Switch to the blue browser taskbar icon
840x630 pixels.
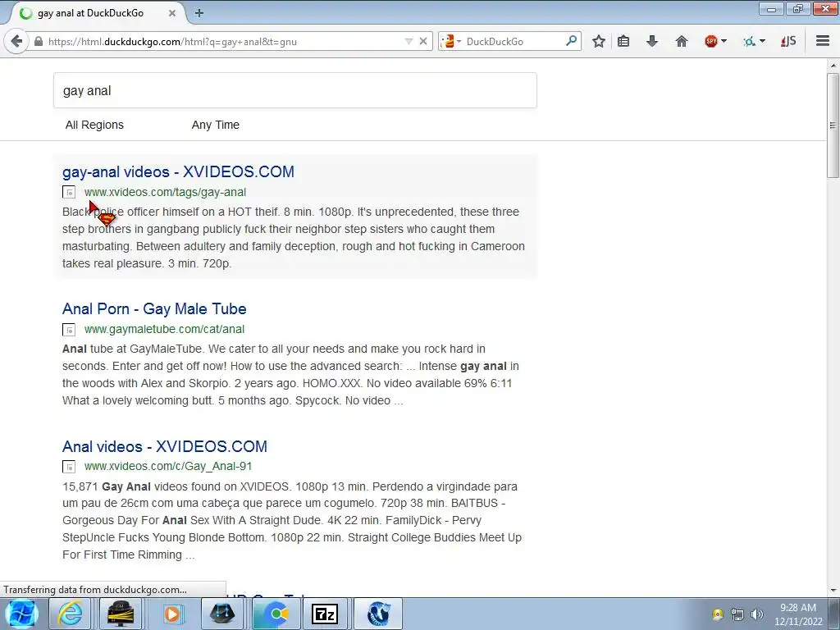coord(378,614)
